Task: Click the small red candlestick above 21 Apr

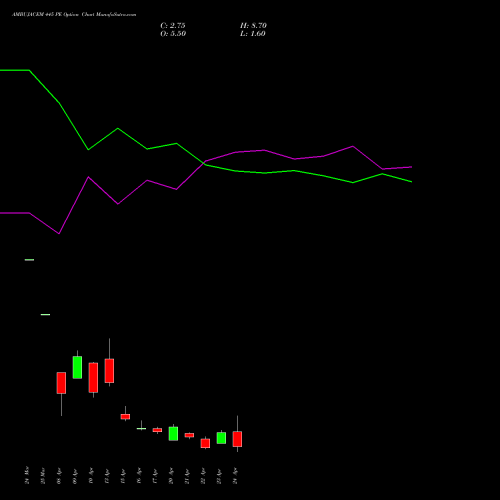Action: pos(189,435)
